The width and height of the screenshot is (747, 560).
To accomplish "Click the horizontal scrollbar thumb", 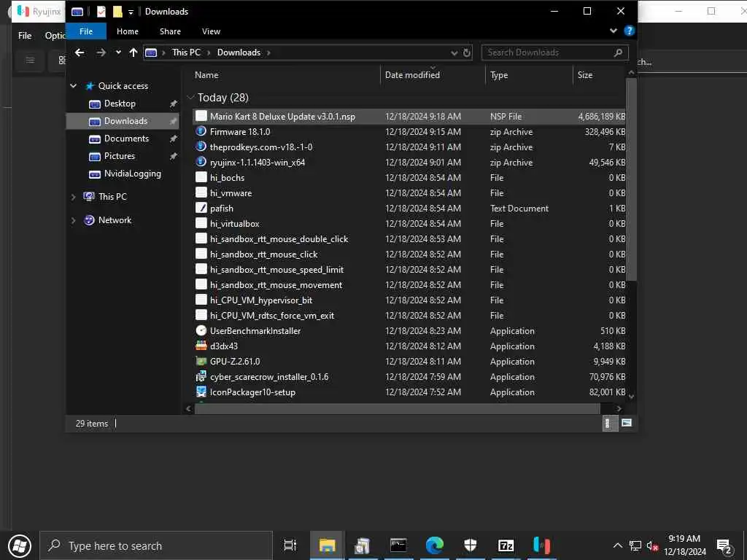I will 398,408.
